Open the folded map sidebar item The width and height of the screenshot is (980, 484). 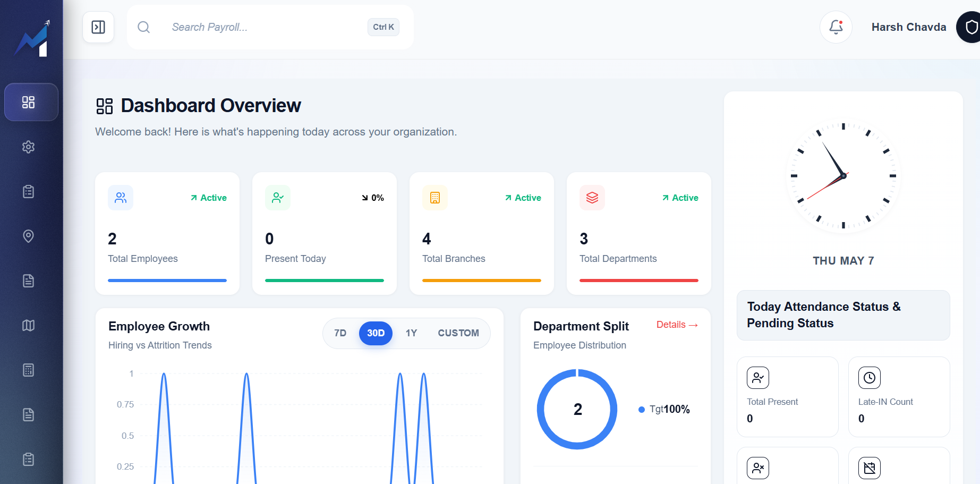point(29,325)
